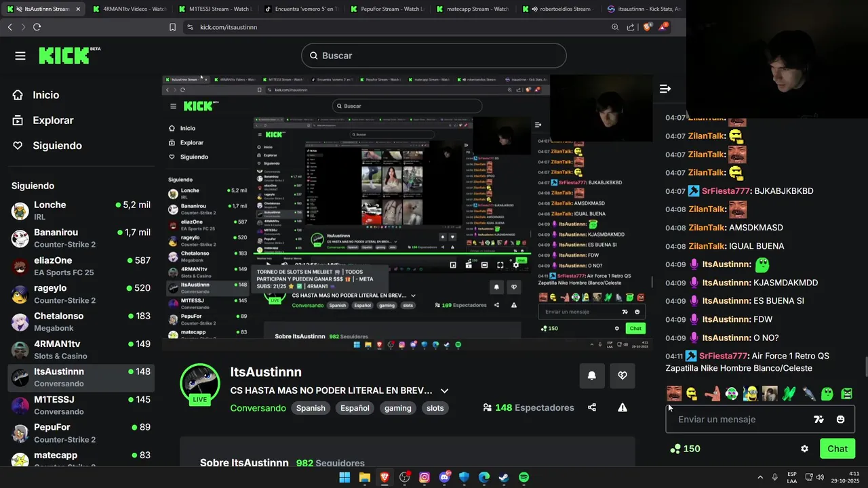Click ItsAustinnn live avatar

(199, 384)
